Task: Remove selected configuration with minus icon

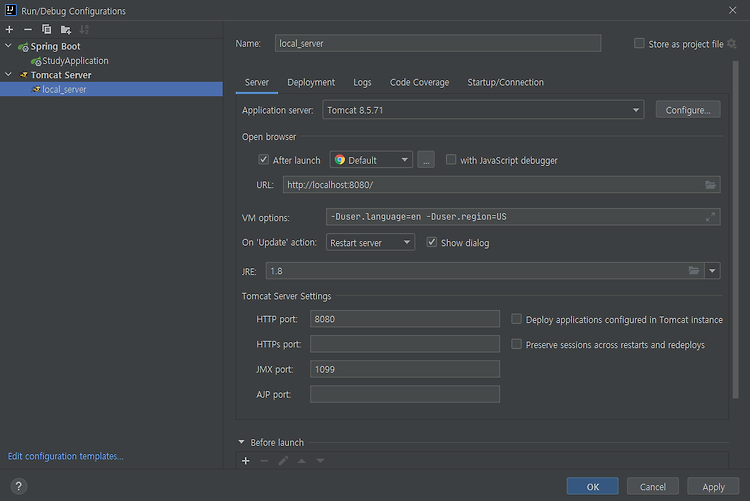Action: click(x=28, y=30)
